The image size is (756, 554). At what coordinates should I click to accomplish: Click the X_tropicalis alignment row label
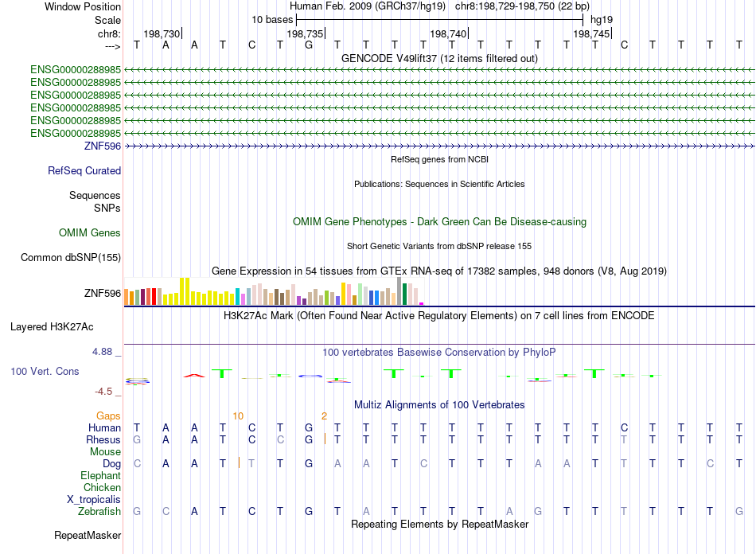coord(94,500)
